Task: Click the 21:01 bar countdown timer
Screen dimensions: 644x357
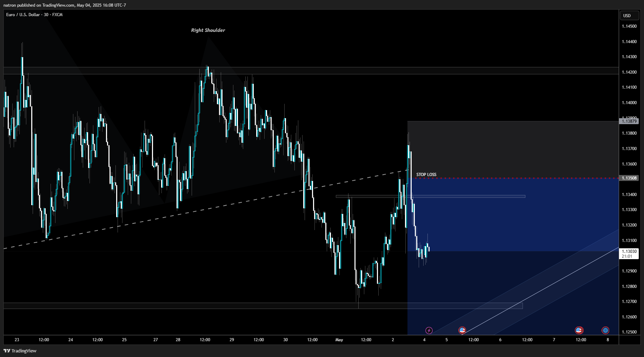Action: click(x=627, y=256)
